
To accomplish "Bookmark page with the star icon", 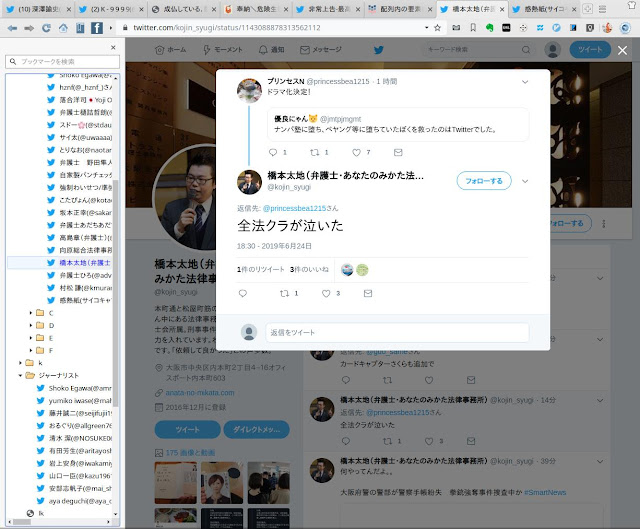I will tap(438, 28).
